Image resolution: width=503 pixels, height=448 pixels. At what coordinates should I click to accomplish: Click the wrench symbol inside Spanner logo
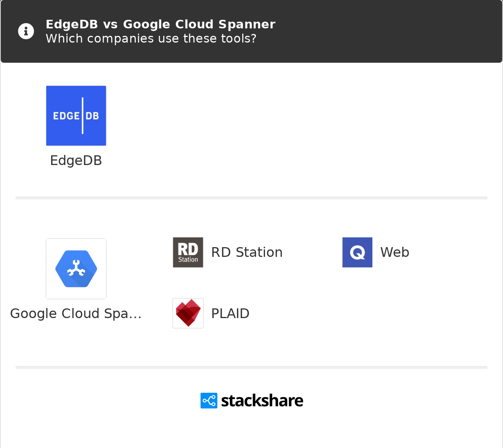(x=76, y=268)
